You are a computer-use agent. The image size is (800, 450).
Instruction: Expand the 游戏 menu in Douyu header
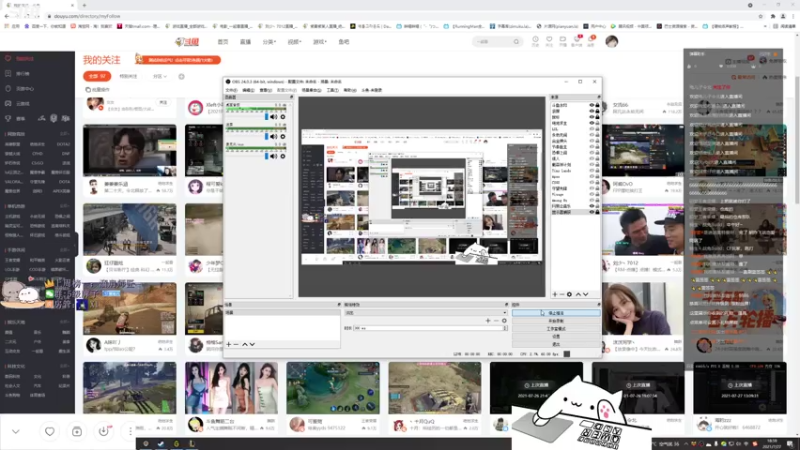tap(319, 42)
